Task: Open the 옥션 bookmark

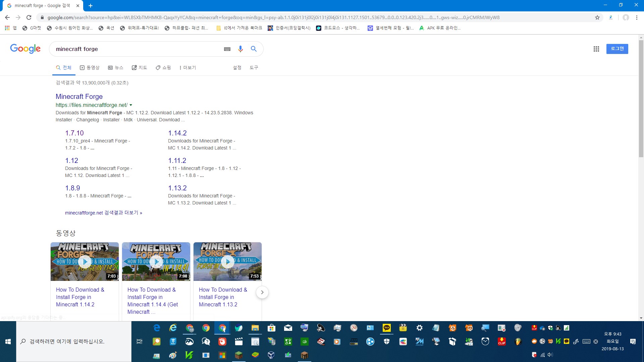Action: click(x=106, y=28)
